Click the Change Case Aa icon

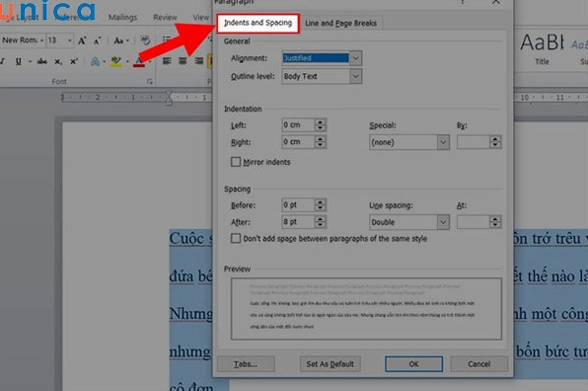pyautogui.click(x=118, y=40)
